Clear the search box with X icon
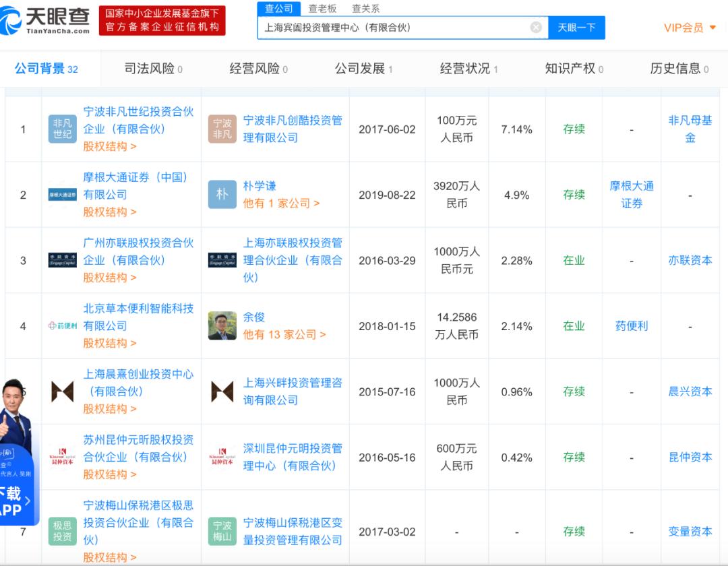The width and height of the screenshot is (728, 566). [536, 28]
